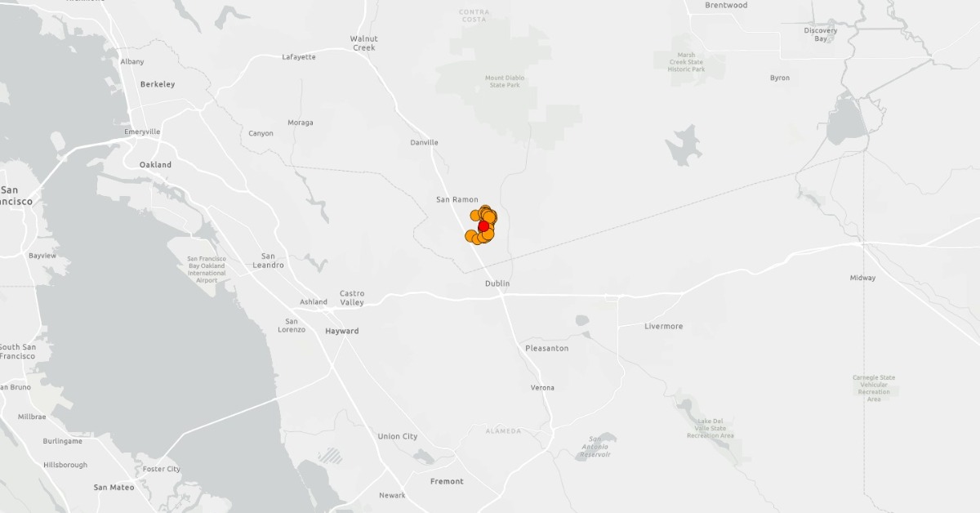
Task: Click the Livermore city label
Action: pyautogui.click(x=663, y=326)
